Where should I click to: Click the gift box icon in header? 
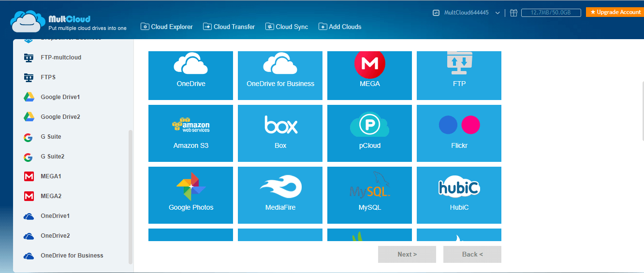513,13
